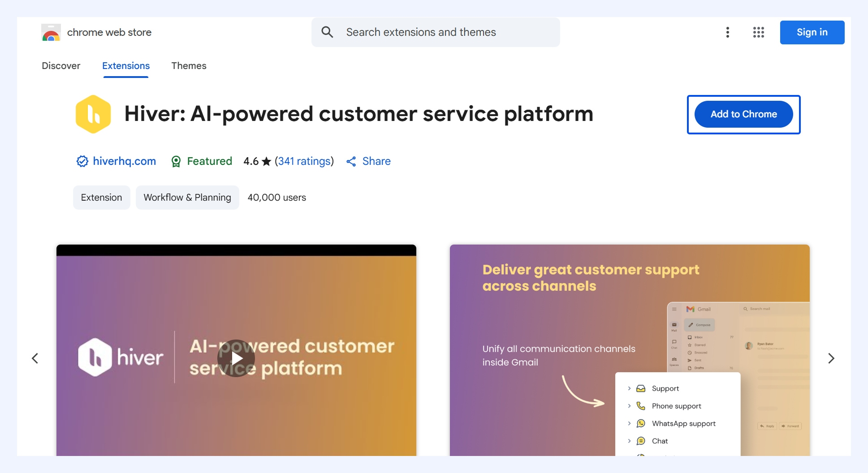
Task: Go to next screenshot with right arrow
Action: pos(831,358)
